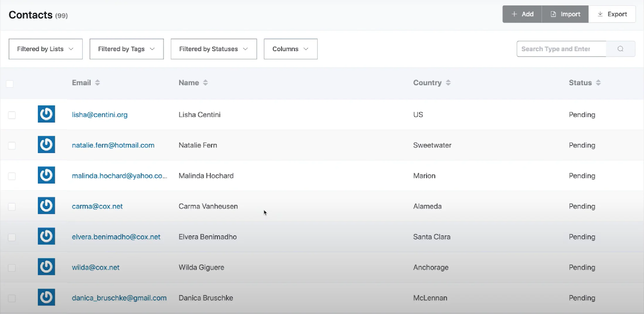The width and height of the screenshot is (644, 314).
Task: Sort contacts by the Country column arrows
Action: click(x=448, y=83)
